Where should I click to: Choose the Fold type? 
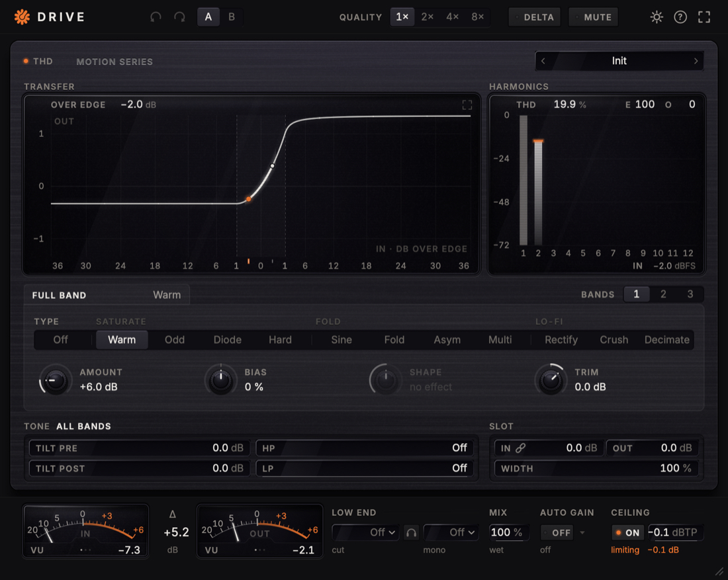coord(394,340)
